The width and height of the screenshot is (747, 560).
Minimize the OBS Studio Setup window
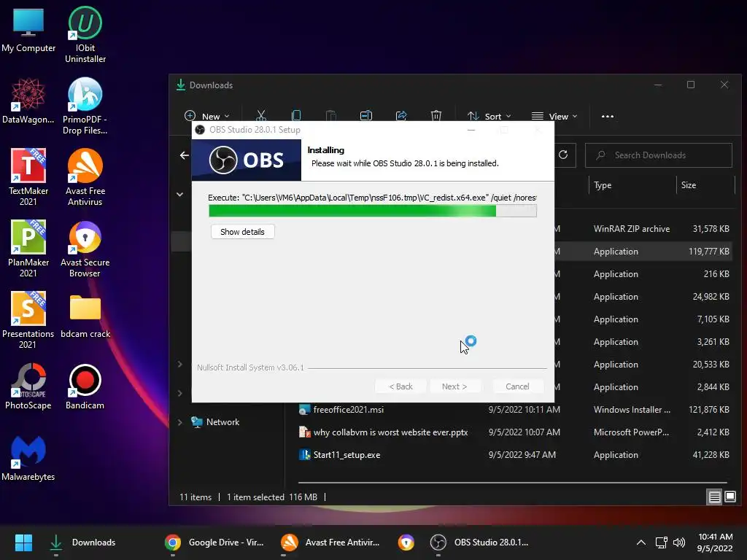[x=471, y=130]
